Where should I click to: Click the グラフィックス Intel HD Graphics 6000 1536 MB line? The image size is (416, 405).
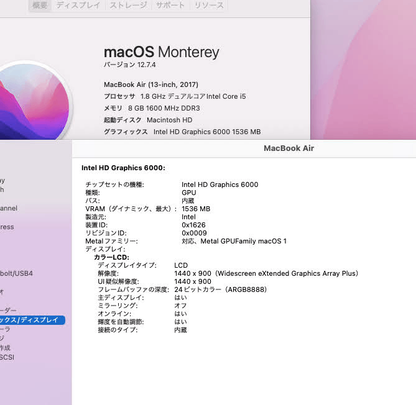[x=182, y=132]
